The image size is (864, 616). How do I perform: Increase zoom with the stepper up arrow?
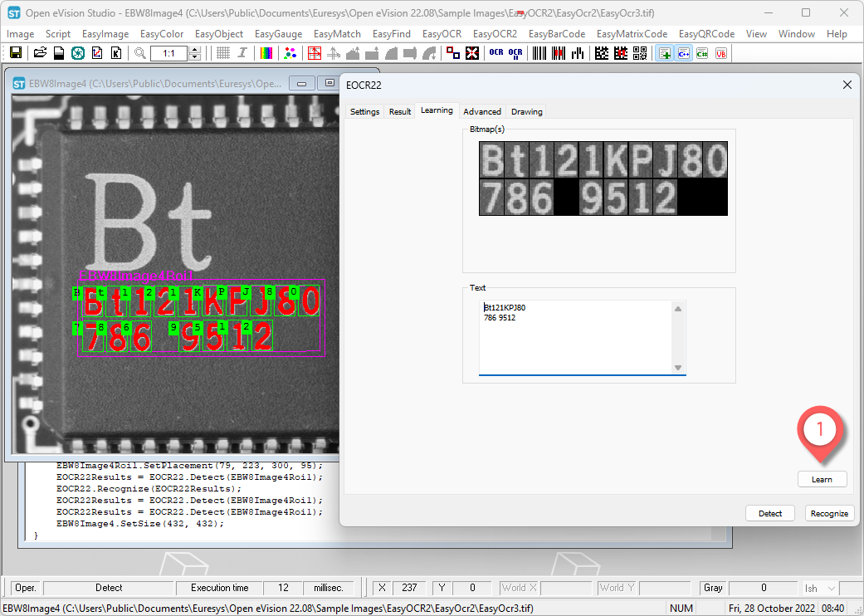pyautogui.click(x=195, y=50)
